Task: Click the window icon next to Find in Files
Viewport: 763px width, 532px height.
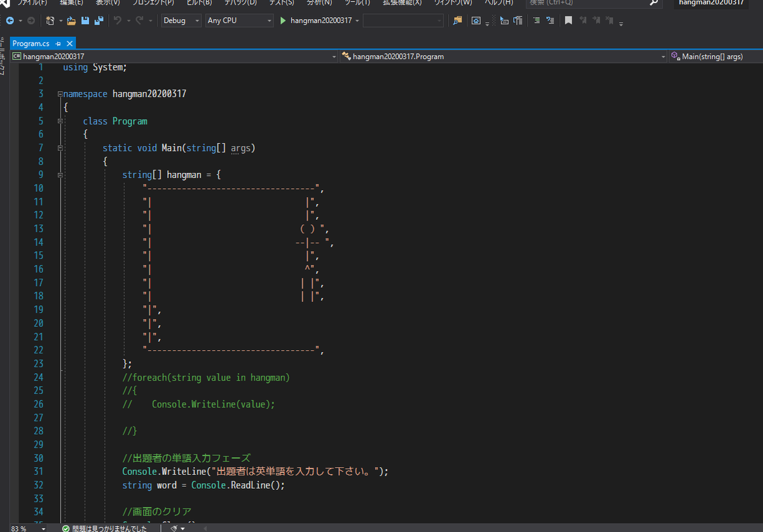Action: pyautogui.click(x=476, y=20)
